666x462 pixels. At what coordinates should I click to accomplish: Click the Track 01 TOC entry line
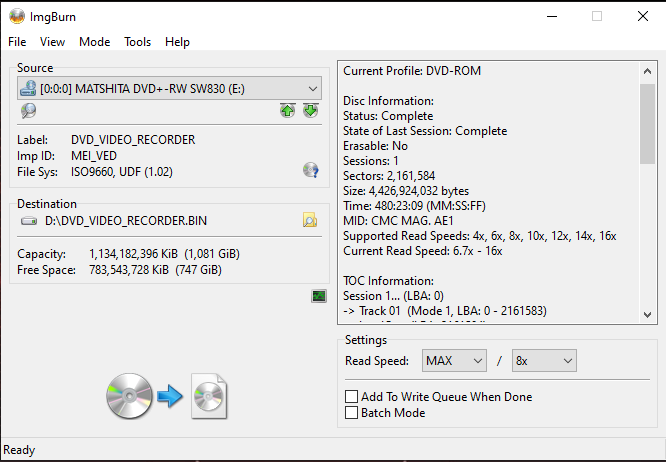[445, 311]
